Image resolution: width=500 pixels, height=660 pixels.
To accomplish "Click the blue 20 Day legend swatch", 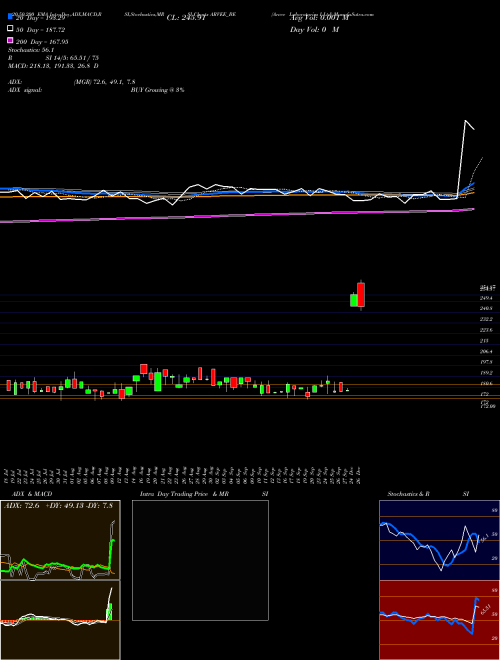I will tap(10, 16).
